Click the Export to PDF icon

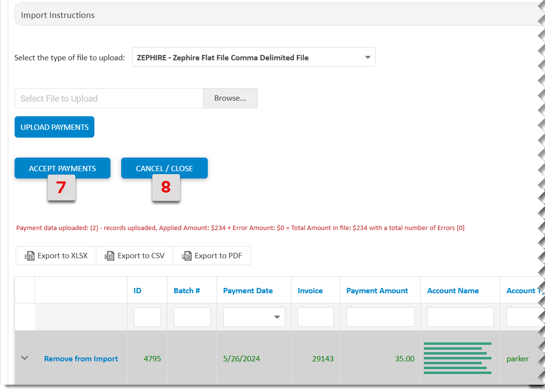186,255
